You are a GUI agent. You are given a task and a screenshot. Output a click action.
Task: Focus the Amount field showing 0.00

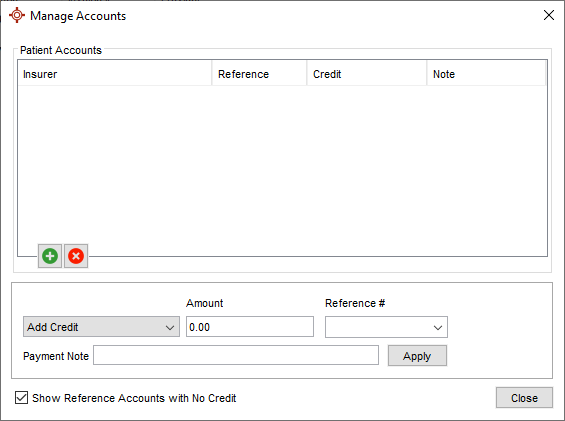tap(250, 327)
